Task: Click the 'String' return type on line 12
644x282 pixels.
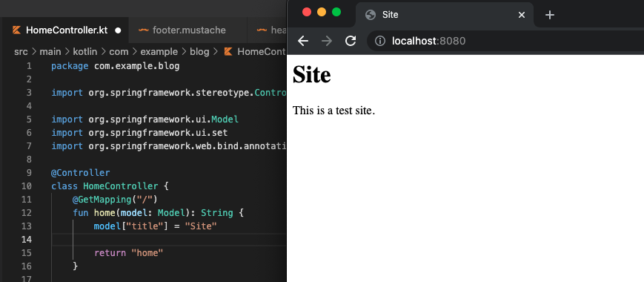Action: [x=217, y=213]
